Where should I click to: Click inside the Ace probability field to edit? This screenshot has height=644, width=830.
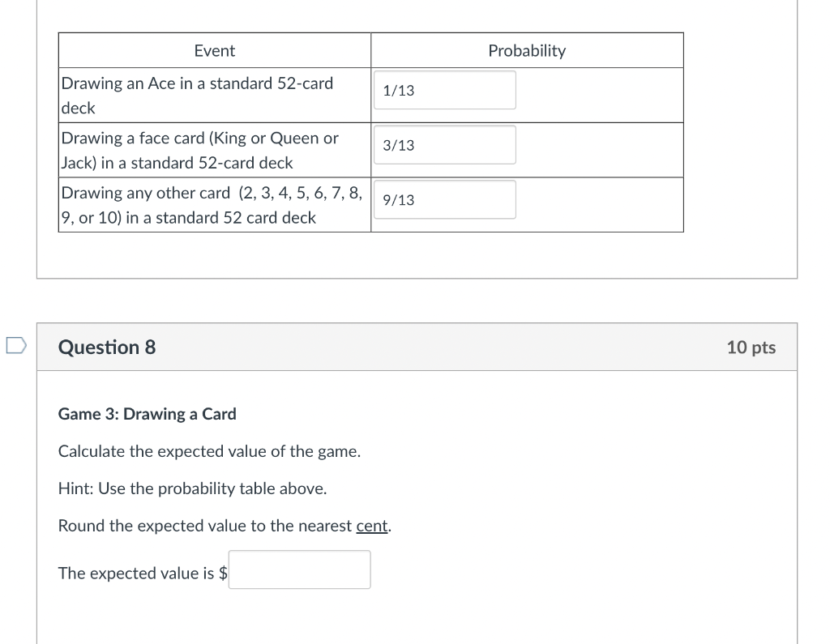(x=444, y=90)
